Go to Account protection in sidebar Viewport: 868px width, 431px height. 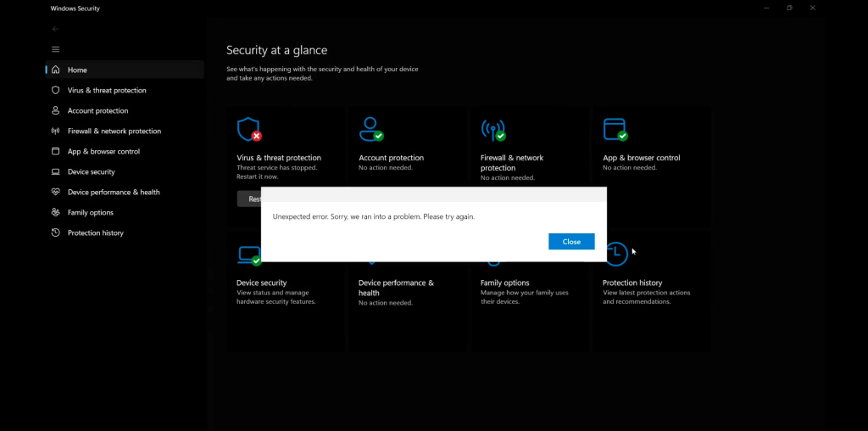click(125, 111)
